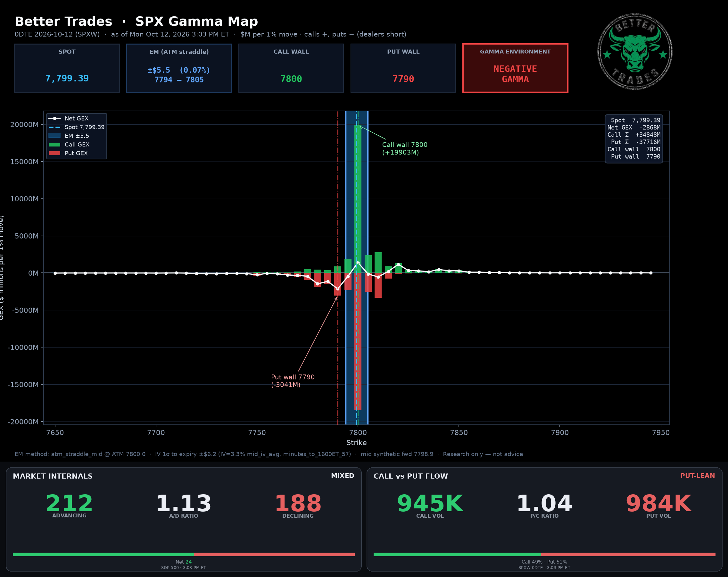Click the 212 ADVANCING value
Screen dimensions: 728x577
click(x=69, y=503)
